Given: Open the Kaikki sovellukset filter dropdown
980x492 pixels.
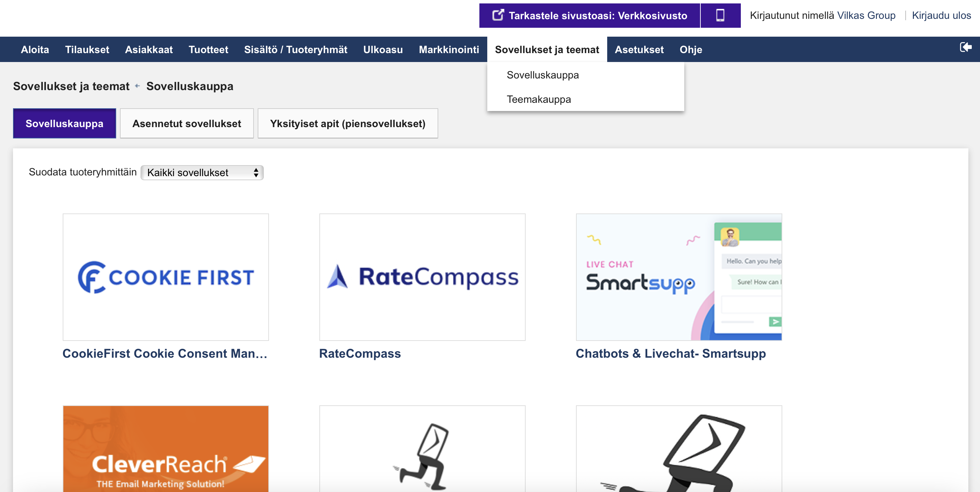Looking at the screenshot, I should click(202, 172).
